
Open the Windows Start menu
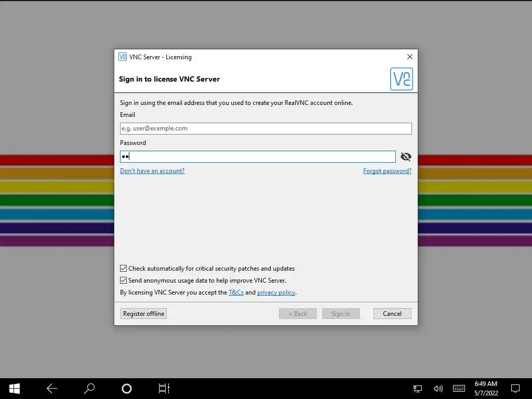point(14,389)
